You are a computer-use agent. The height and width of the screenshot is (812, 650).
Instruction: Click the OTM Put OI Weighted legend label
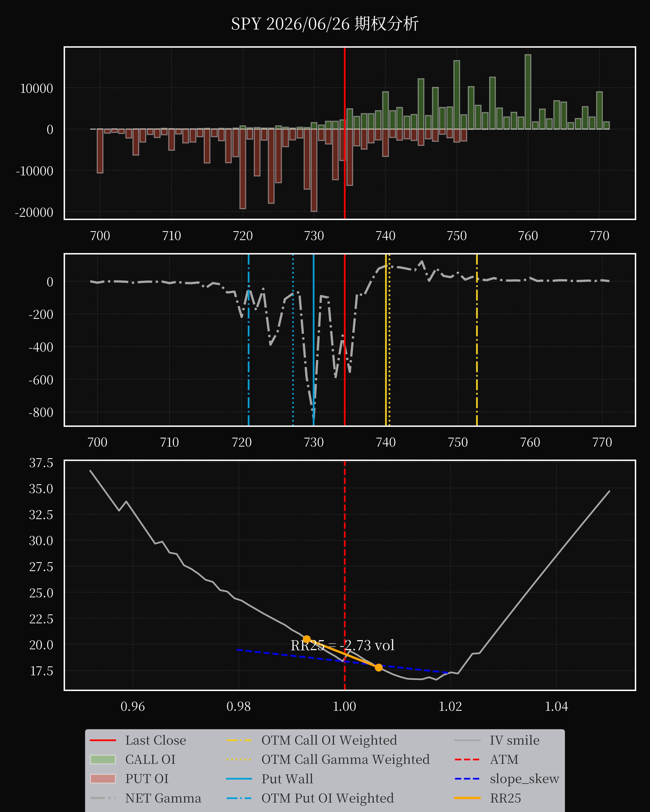click(328, 798)
